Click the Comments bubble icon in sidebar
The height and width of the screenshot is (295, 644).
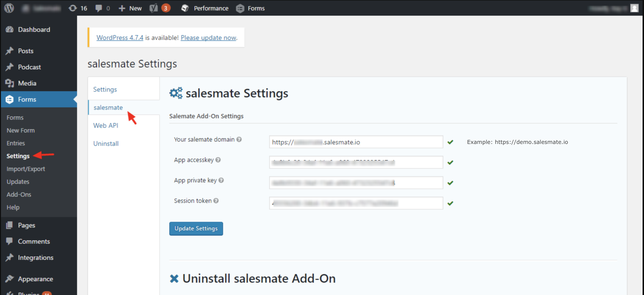pos(10,241)
